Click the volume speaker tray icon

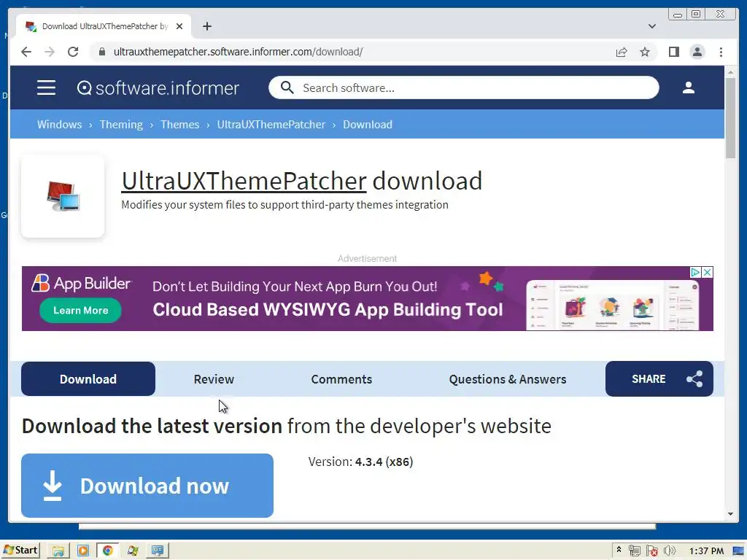pos(670,551)
